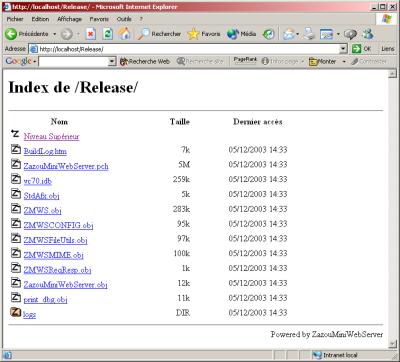Open the Outils menu
The image size is (400, 362).
coord(124,19)
